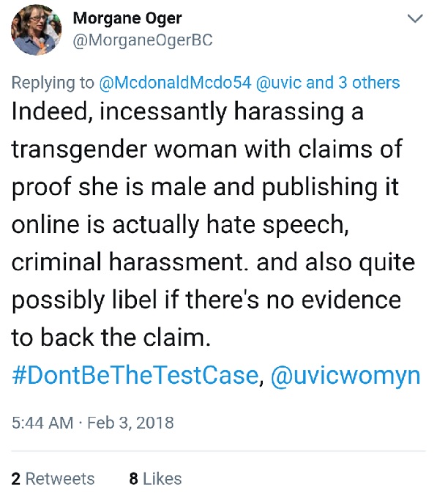Open the @uvic mention in reply line
Screen dimensions: 437x504
coord(279,83)
